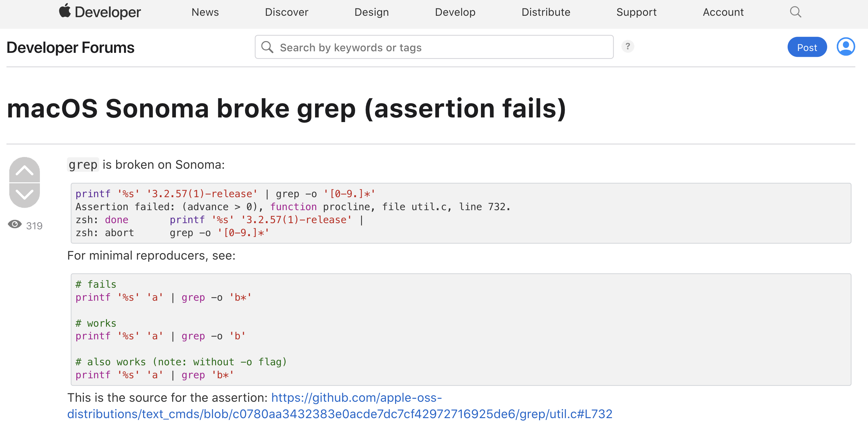This screenshot has width=868, height=424.
Task: Open the Support menu
Action: point(636,12)
